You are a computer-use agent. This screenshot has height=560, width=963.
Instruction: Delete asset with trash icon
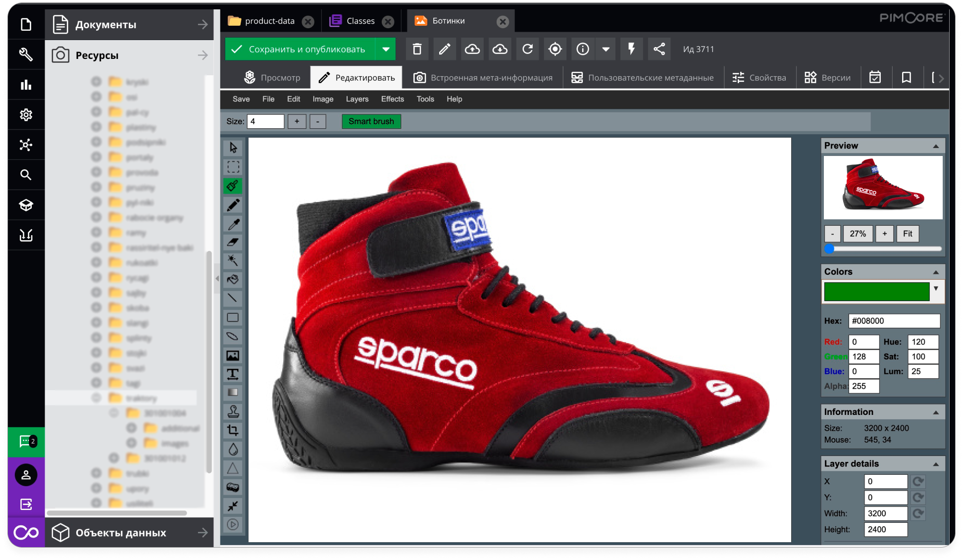point(417,49)
